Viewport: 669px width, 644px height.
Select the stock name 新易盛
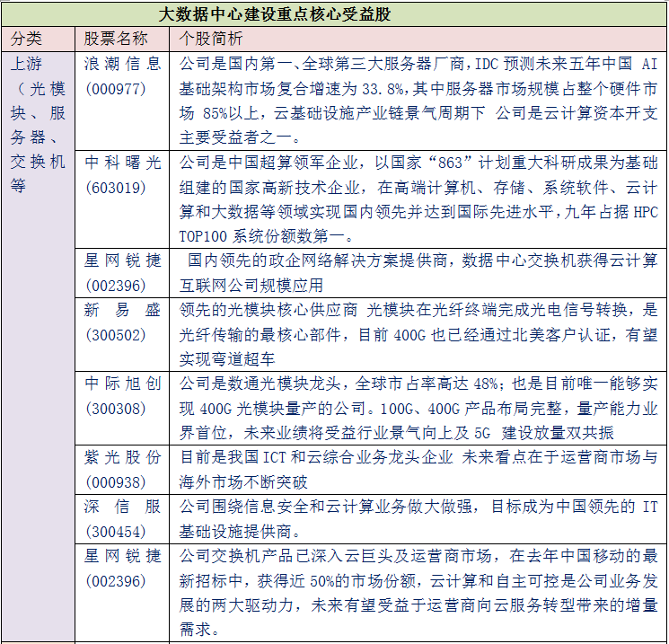click(x=122, y=310)
